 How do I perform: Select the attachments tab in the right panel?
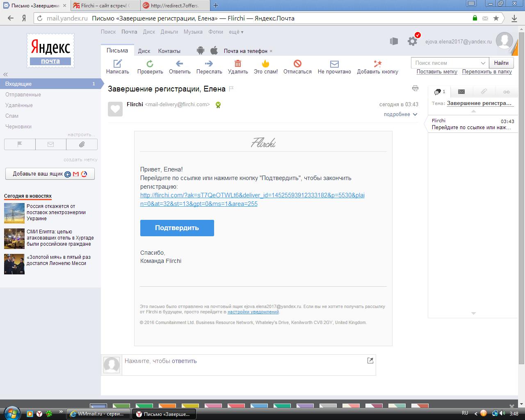coord(484,92)
